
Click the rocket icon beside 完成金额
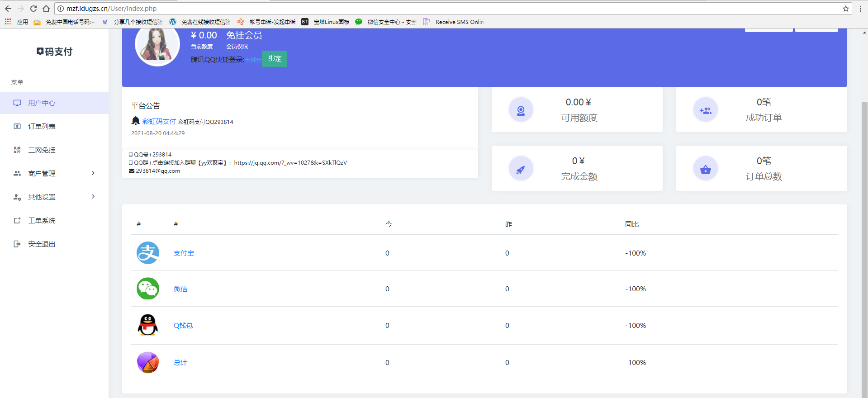(521, 169)
